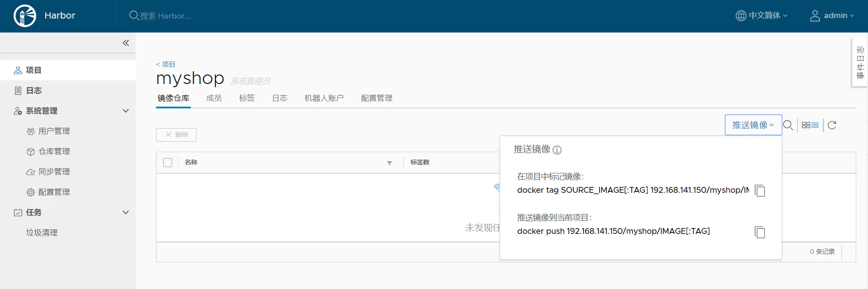Open repository search magnifier beside 推送镜像
Screen dimensions: 868x289
point(788,125)
